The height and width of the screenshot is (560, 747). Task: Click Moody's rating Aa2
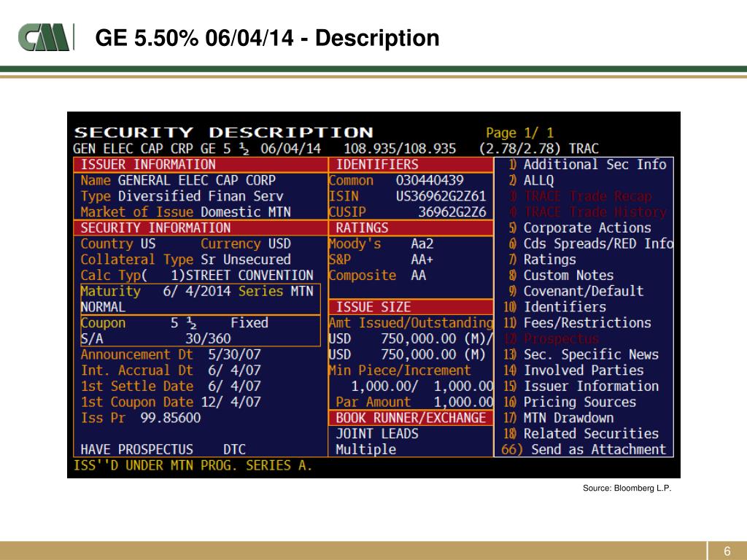[422, 244]
